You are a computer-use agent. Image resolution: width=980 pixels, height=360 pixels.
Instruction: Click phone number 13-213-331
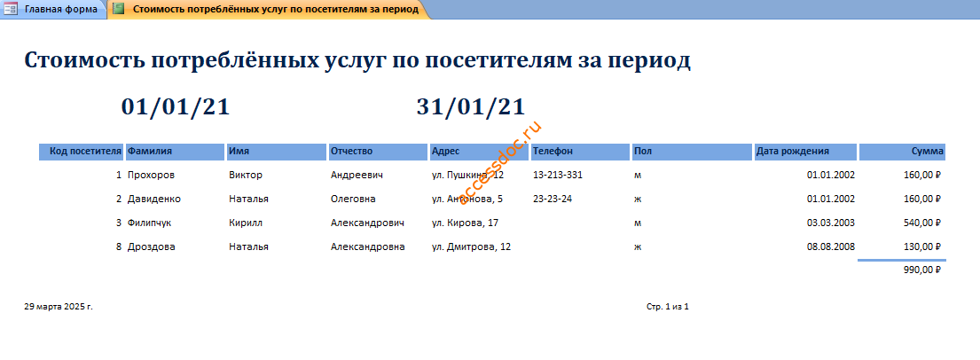558,175
